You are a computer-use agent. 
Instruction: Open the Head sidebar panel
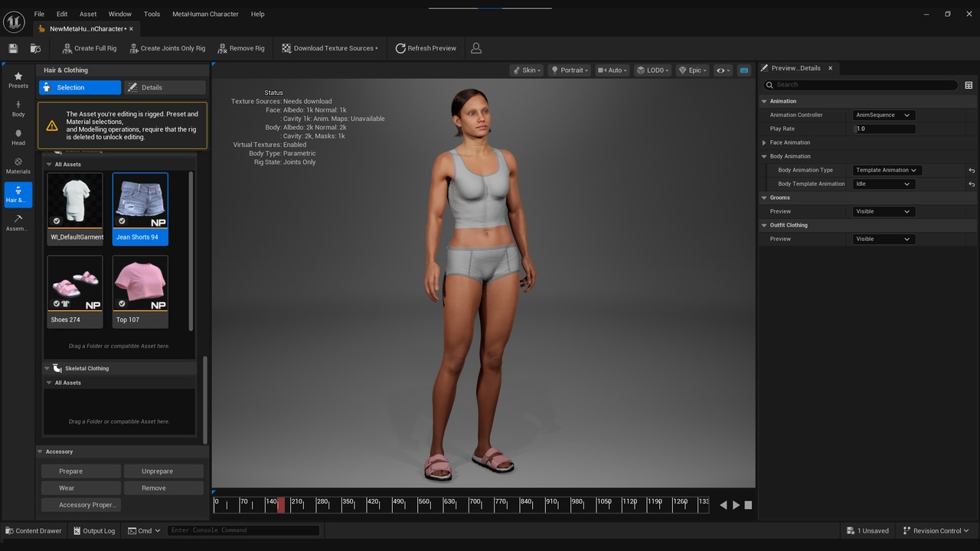point(18,137)
